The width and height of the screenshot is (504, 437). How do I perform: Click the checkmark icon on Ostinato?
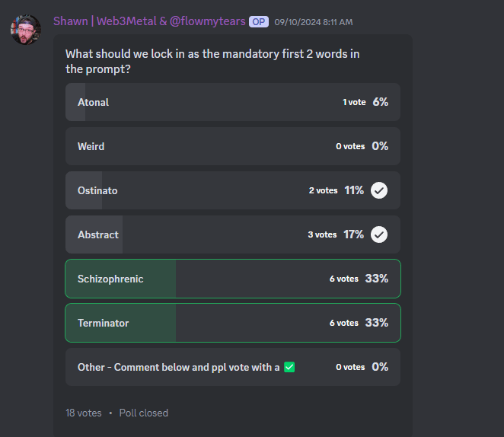point(378,190)
